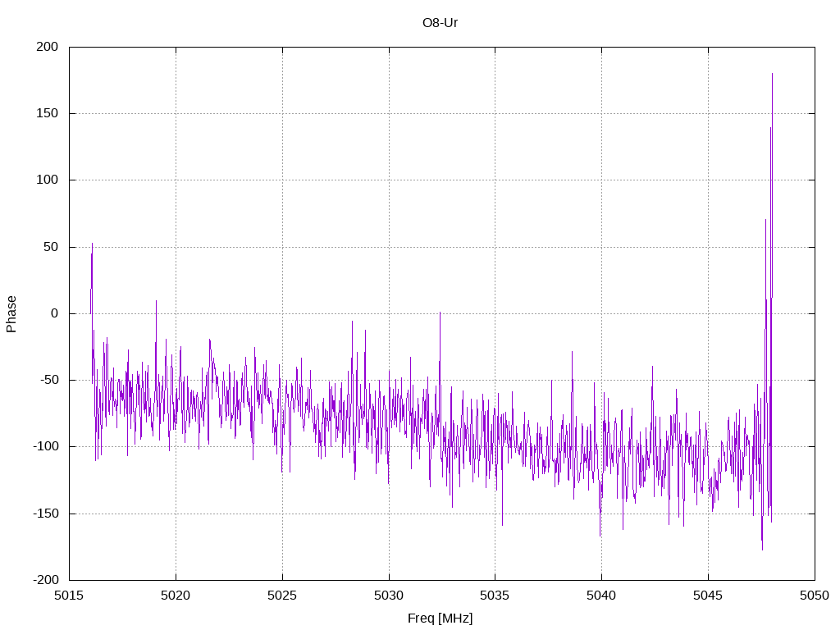Click the "Freq [MHz]" x-axis label
This screenshot has height=630, width=840.
click(x=440, y=618)
